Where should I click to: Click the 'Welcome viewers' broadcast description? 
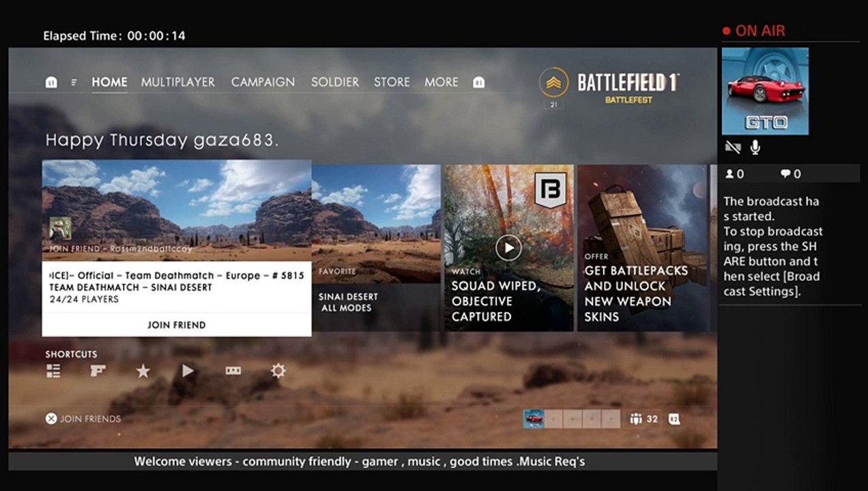click(x=359, y=462)
